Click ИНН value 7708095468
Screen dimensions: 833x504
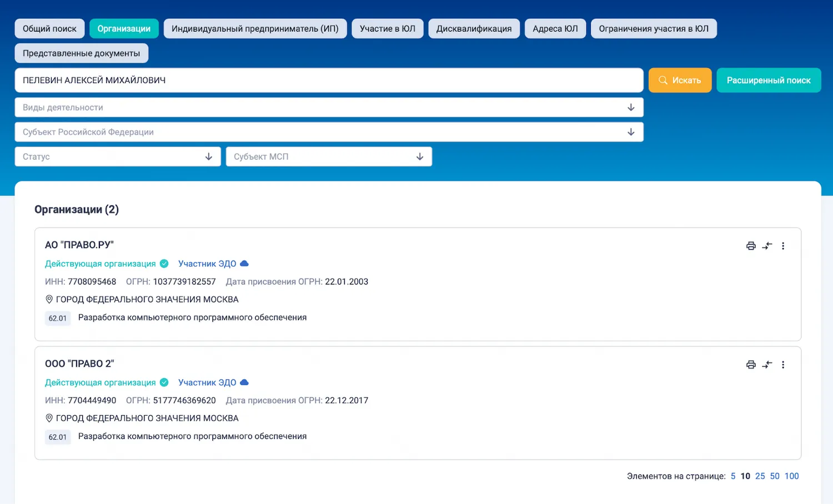click(x=92, y=281)
